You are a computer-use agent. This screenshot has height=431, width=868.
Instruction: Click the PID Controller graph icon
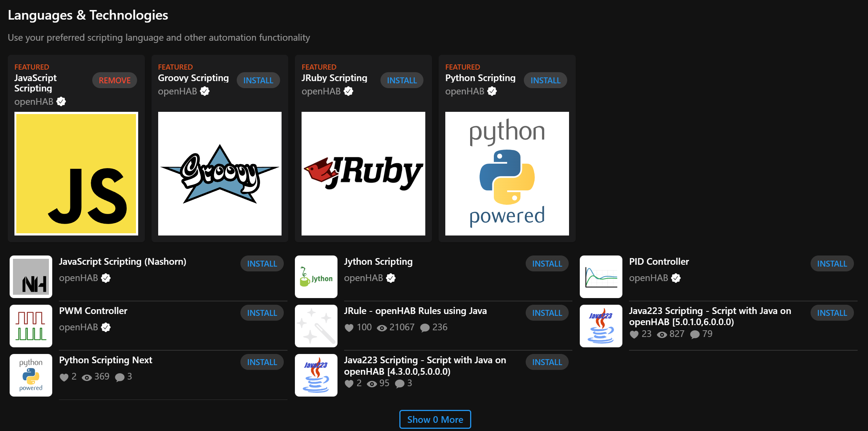[601, 276]
